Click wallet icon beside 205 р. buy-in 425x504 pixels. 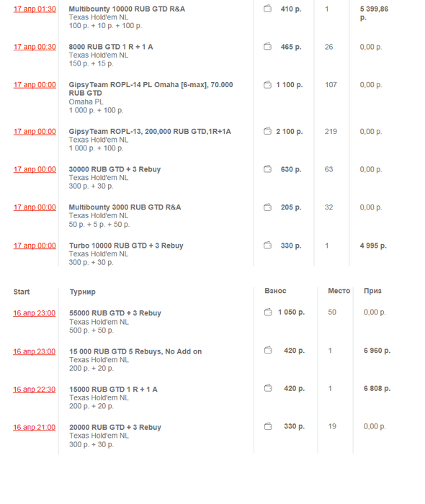coord(267,207)
